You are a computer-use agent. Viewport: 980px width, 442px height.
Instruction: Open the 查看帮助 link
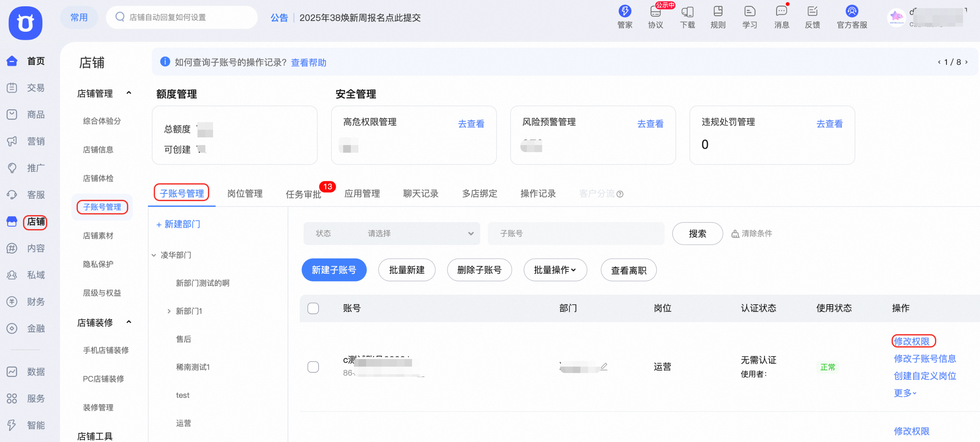pos(309,62)
